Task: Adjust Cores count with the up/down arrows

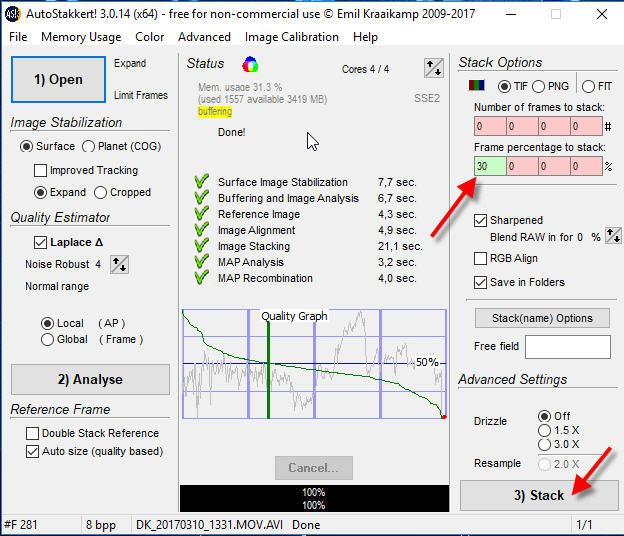Action: click(x=433, y=68)
